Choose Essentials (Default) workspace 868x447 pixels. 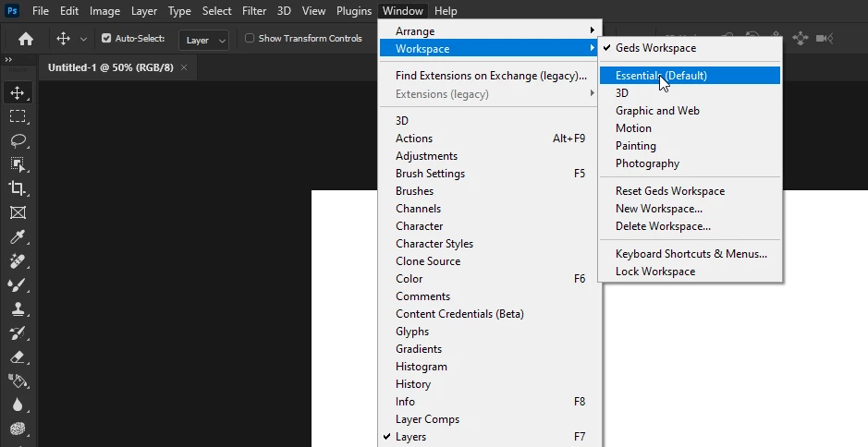(x=690, y=75)
